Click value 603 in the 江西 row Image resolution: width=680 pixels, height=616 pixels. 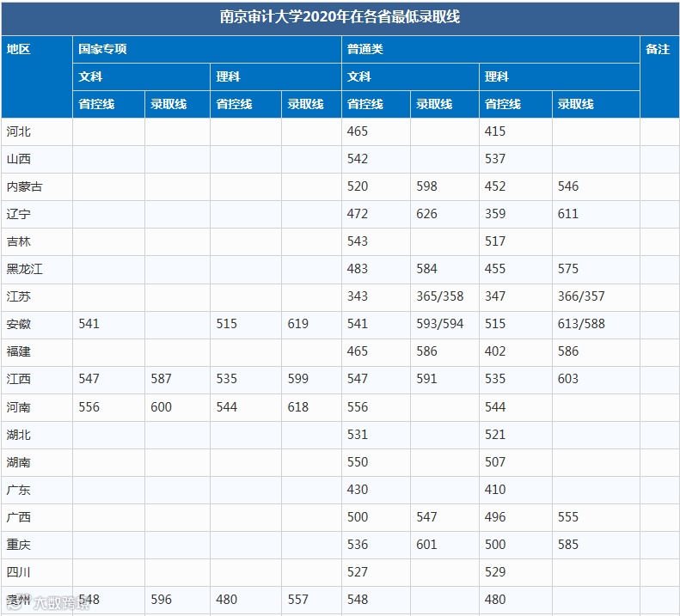568,379
